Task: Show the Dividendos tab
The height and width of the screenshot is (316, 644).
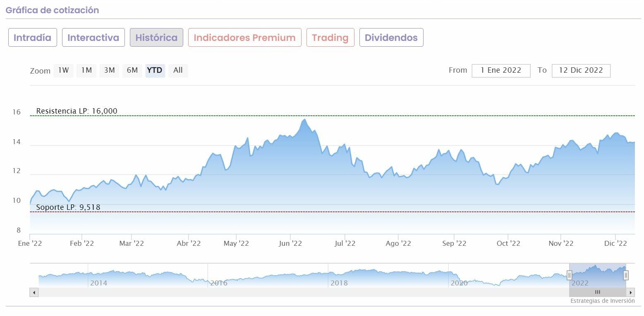Action: point(391,38)
